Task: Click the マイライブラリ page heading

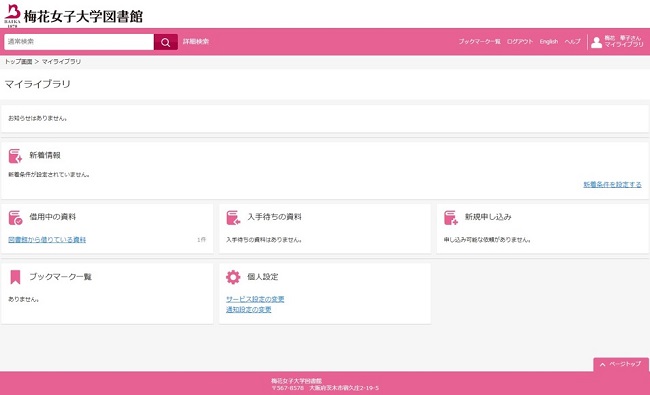Action: 37,84
